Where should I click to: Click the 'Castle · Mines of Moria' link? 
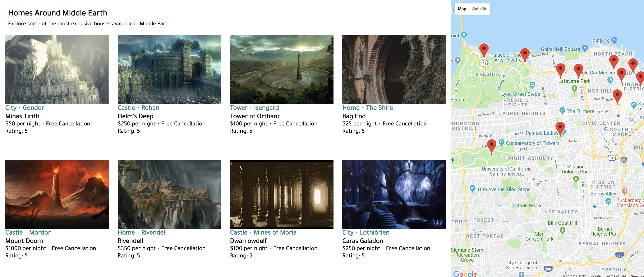[x=263, y=232]
